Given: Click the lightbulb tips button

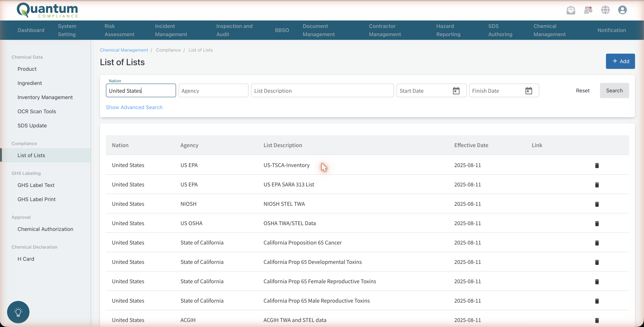Looking at the screenshot, I should tap(18, 312).
